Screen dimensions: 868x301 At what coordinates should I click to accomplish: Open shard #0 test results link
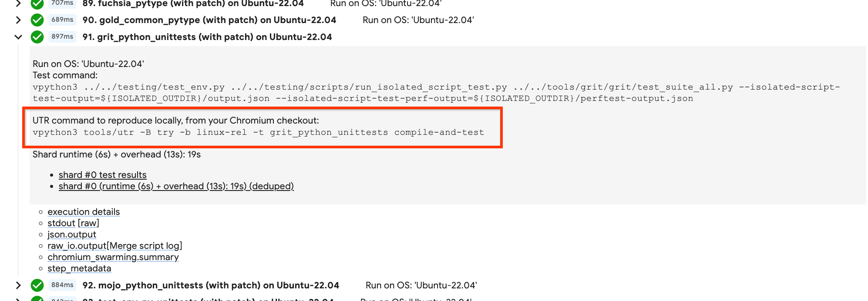click(x=103, y=175)
